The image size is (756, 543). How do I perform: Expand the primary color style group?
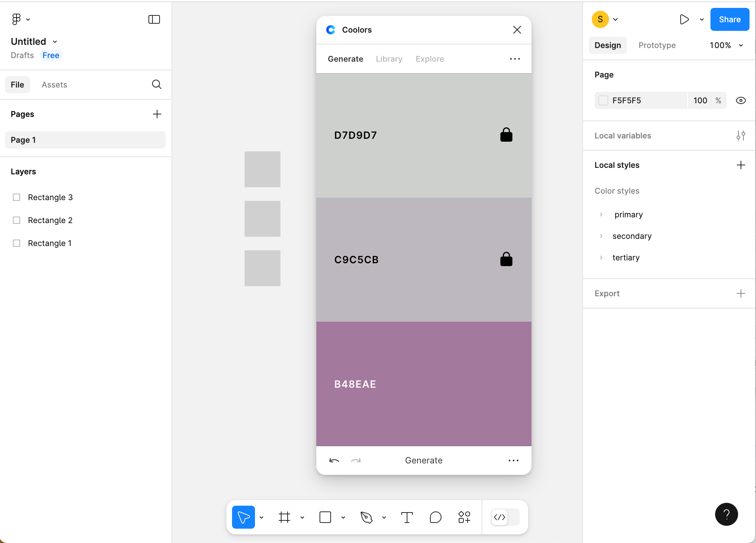point(601,214)
